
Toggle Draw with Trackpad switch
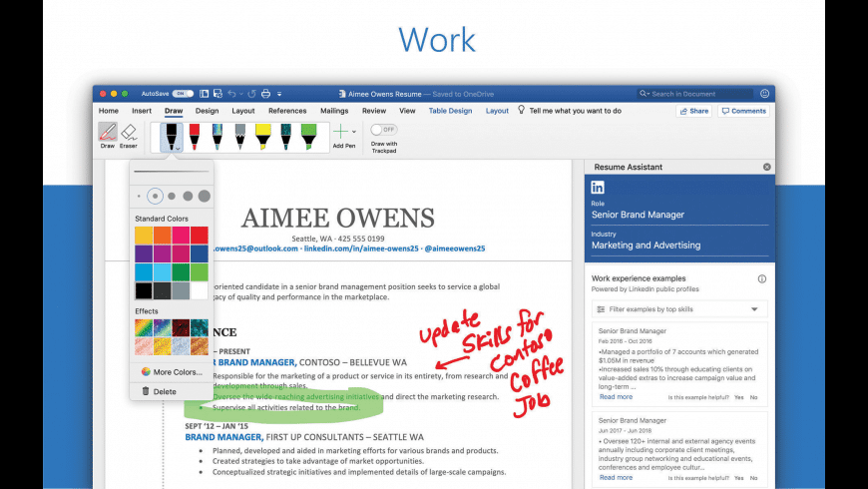(x=384, y=130)
